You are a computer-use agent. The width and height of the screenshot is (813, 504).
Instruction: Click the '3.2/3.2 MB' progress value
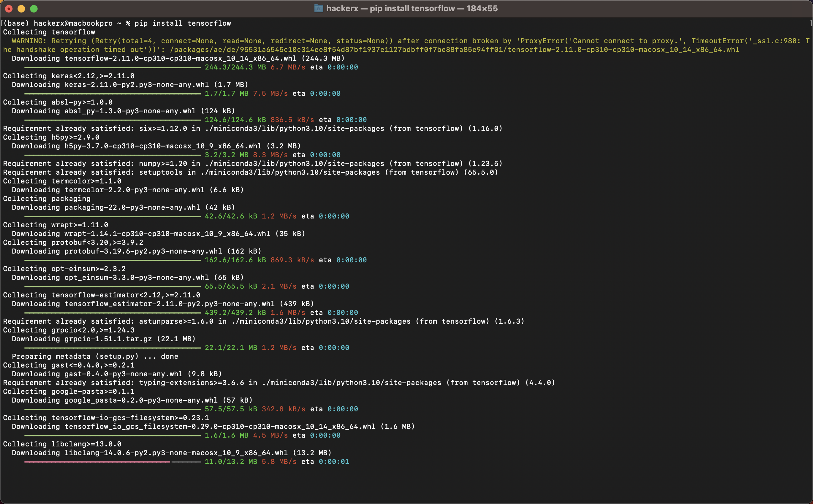pyautogui.click(x=226, y=155)
